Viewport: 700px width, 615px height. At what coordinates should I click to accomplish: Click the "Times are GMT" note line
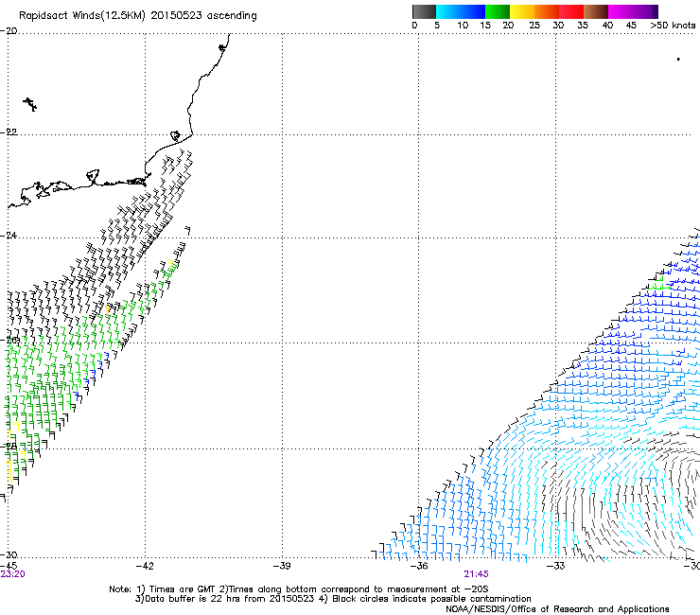(x=298, y=589)
